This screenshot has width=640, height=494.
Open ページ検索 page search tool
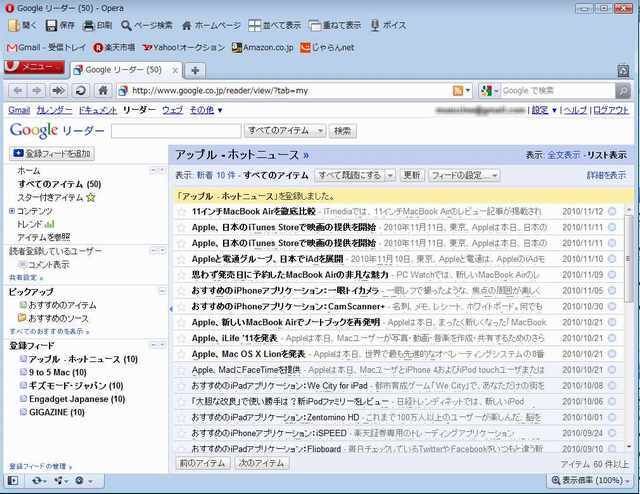pyautogui.click(x=147, y=25)
